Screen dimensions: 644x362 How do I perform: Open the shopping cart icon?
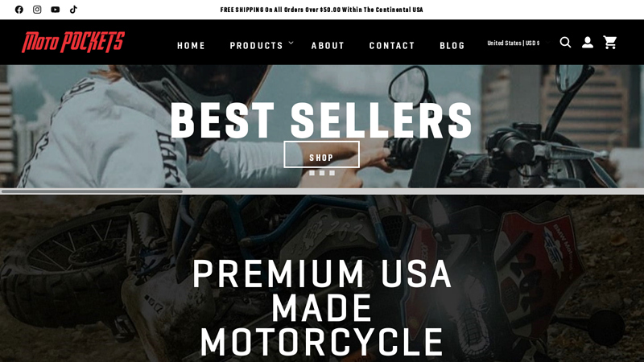[610, 43]
